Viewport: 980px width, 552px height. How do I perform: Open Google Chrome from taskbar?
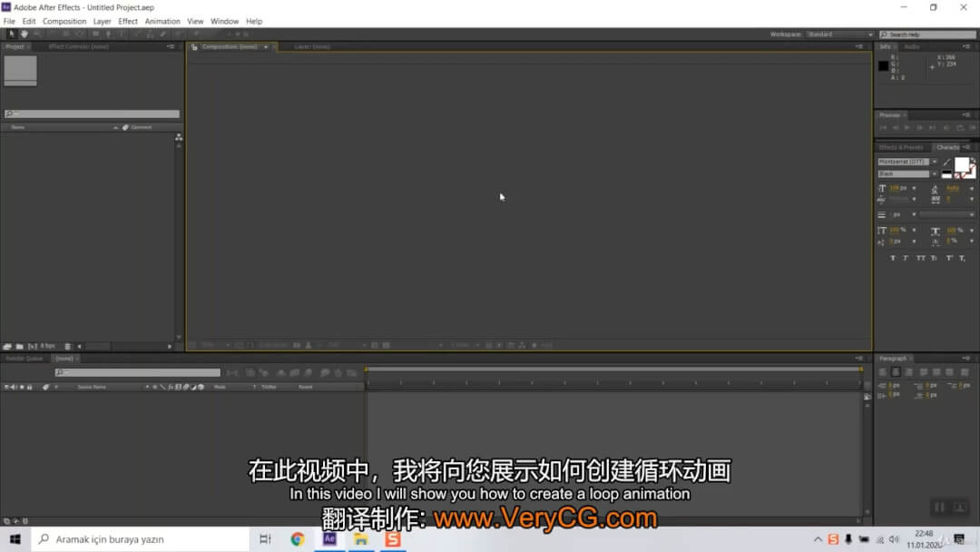(x=298, y=539)
